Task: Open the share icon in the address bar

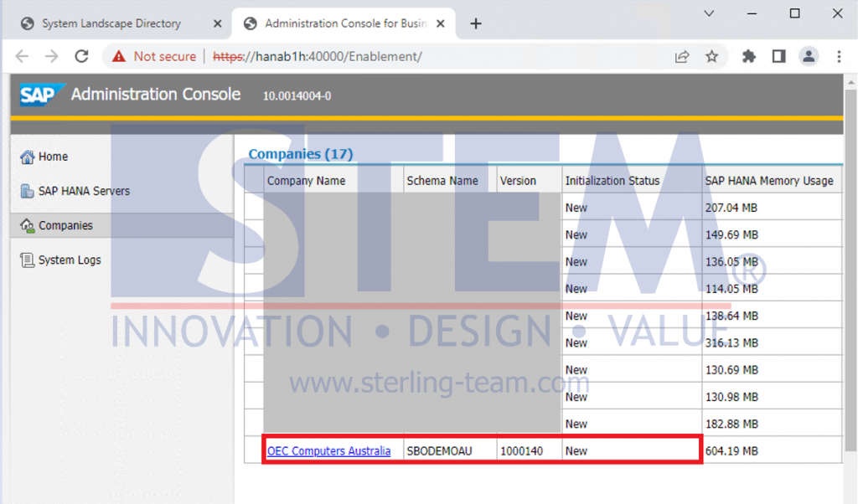Action: 682,56
